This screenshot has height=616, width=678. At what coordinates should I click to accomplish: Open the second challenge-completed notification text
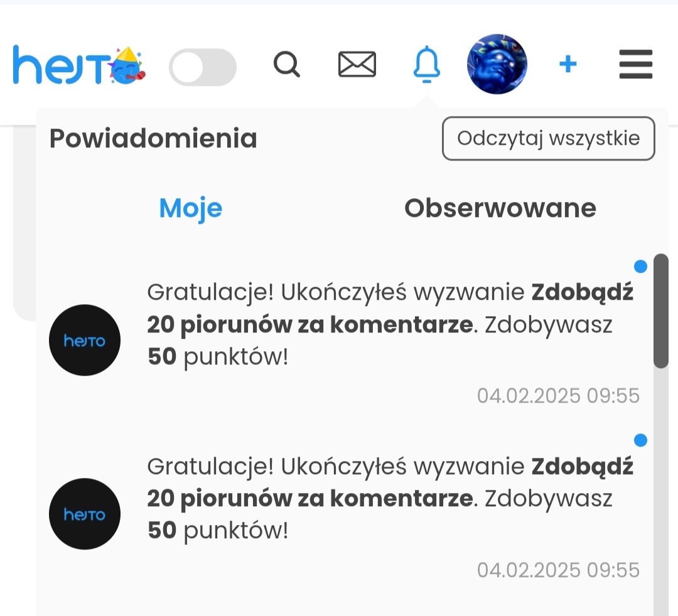[389, 499]
